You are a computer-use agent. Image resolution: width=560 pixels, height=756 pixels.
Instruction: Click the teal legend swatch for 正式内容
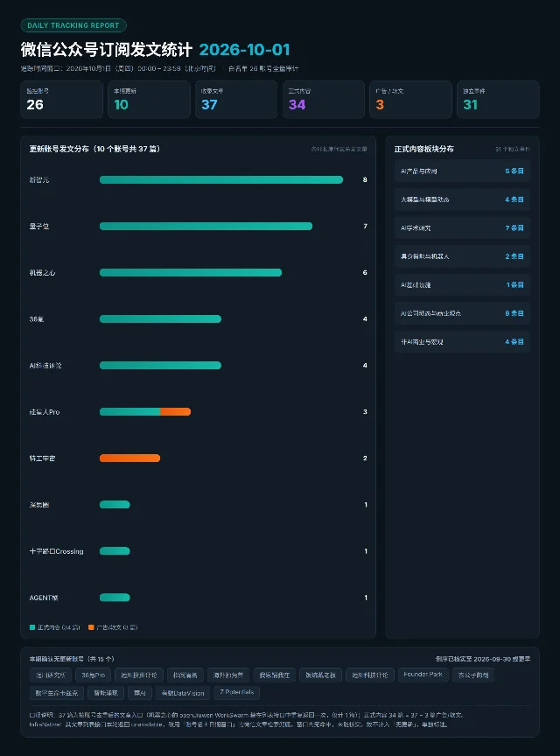pos(32,627)
